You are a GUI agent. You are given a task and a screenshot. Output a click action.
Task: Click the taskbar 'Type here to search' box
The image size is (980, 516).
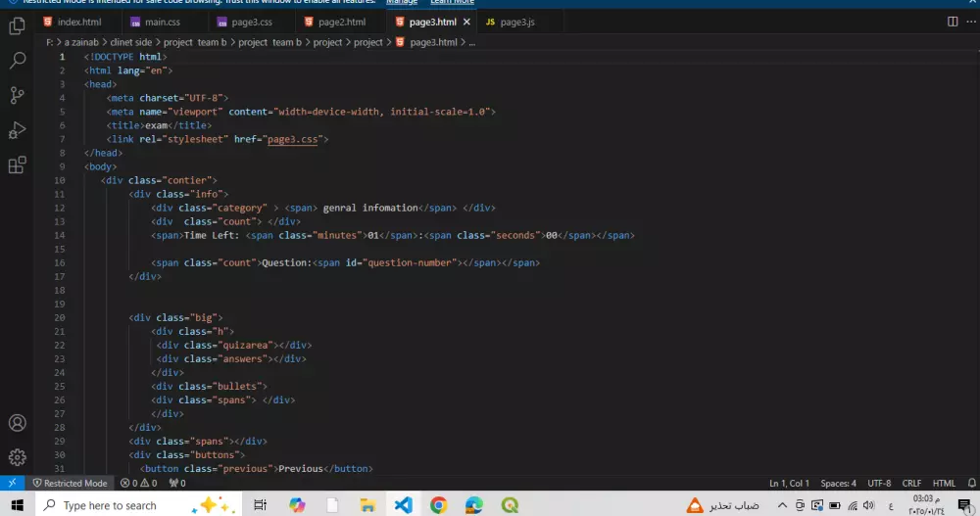pyautogui.click(x=138, y=505)
